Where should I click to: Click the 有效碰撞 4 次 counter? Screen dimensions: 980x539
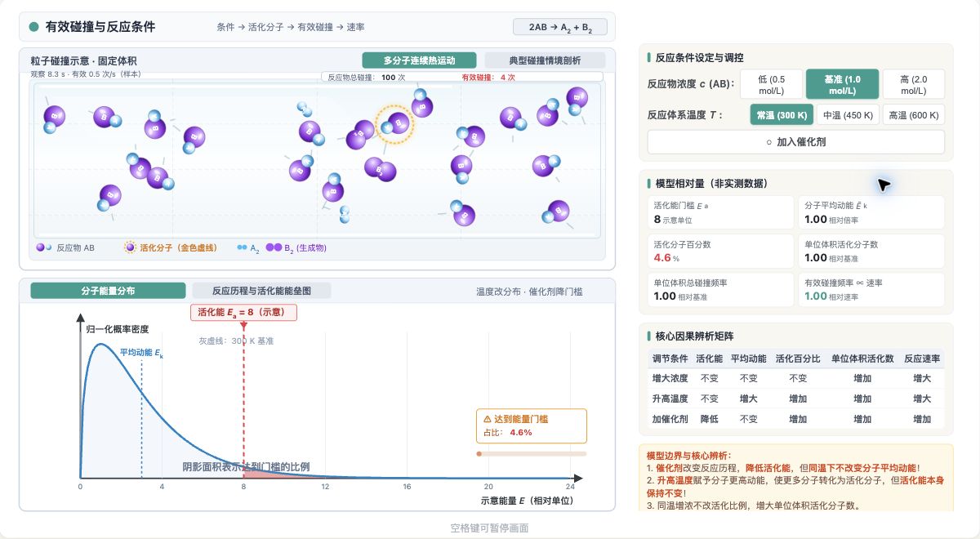coord(488,78)
